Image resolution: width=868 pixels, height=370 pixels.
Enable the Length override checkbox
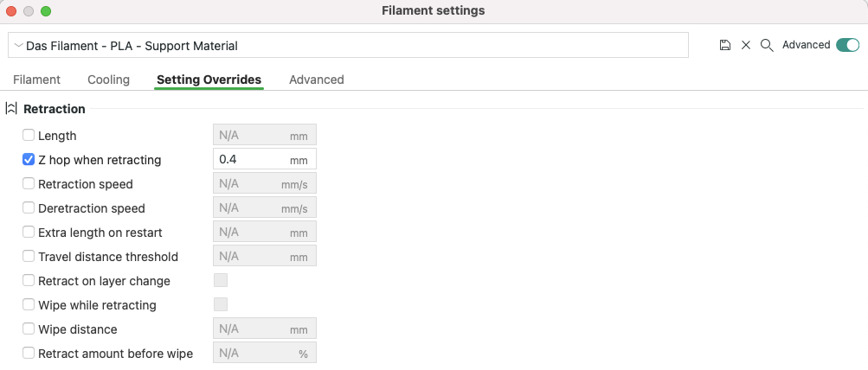[29, 135]
